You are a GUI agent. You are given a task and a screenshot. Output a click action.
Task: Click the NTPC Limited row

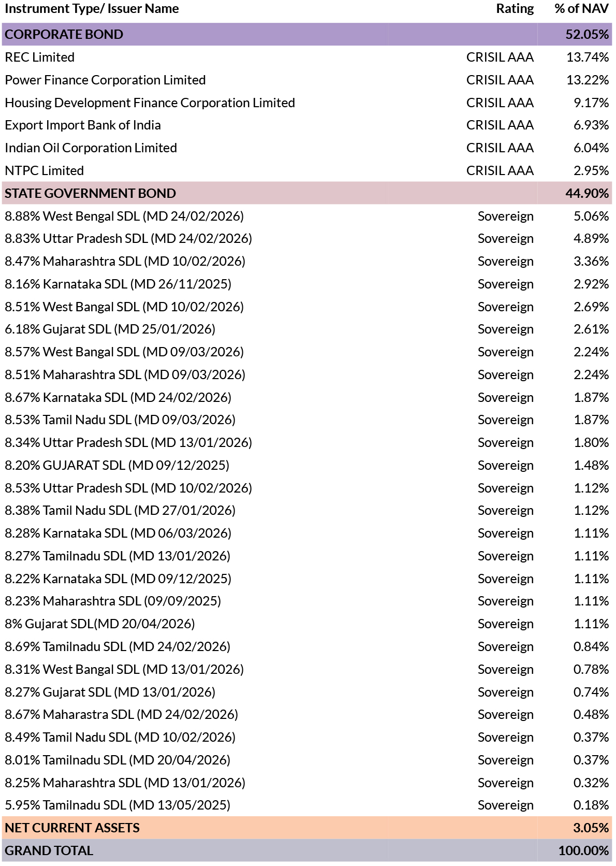click(x=307, y=170)
